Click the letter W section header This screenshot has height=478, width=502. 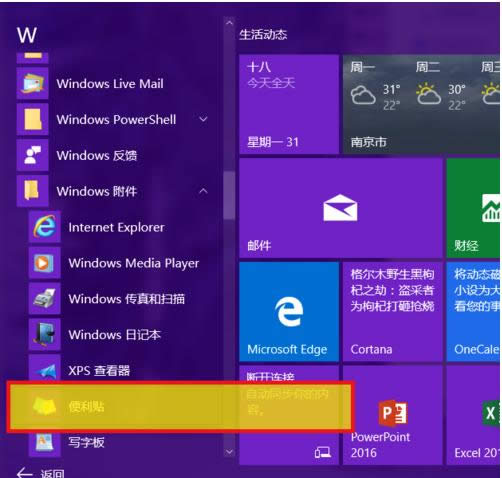pos(27,35)
